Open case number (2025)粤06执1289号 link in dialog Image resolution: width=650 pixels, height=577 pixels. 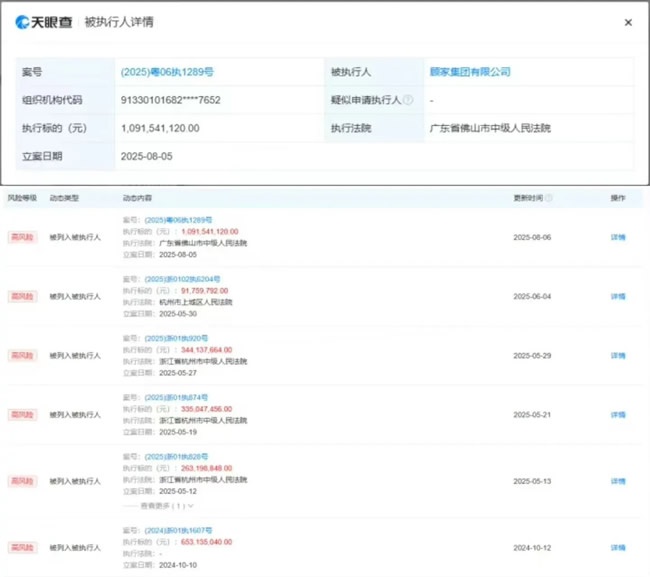167,72
